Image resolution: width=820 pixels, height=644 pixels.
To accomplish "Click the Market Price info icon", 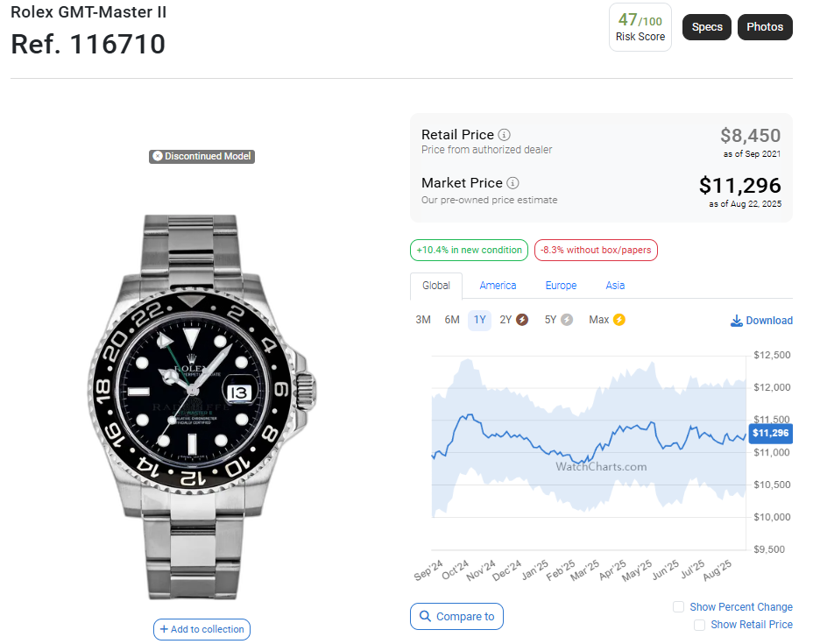I will (x=512, y=183).
